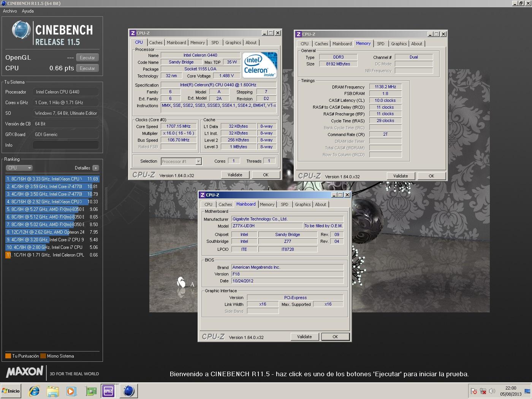Open SPD tab in Memory window

pyautogui.click(x=380, y=44)
